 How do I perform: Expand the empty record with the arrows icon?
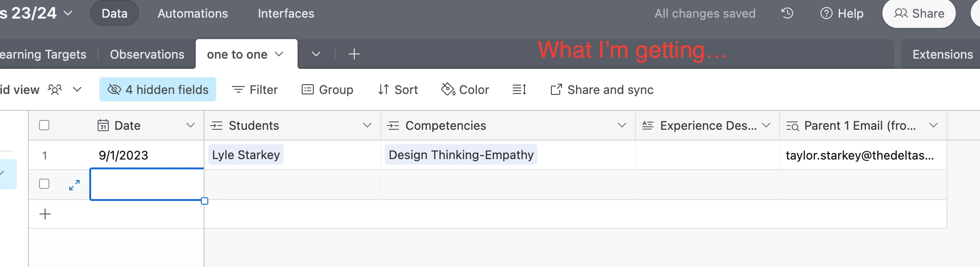(x=74, y=185)
